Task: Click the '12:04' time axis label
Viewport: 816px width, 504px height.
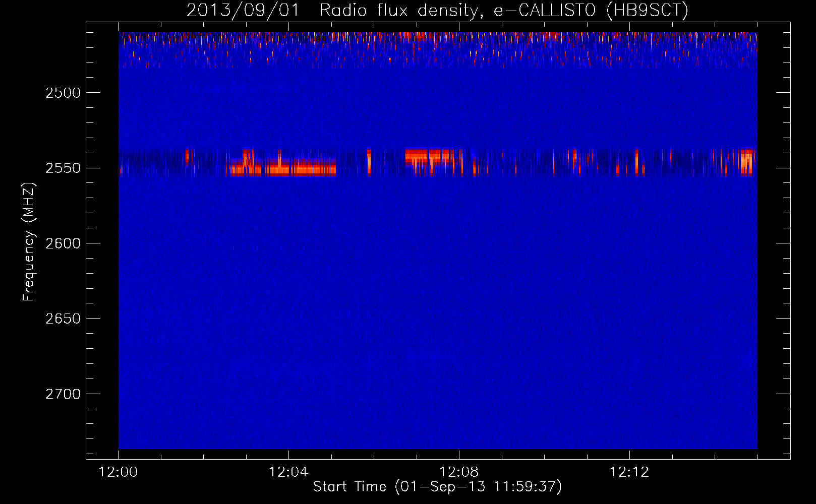Action: click(x=288, y=472)
